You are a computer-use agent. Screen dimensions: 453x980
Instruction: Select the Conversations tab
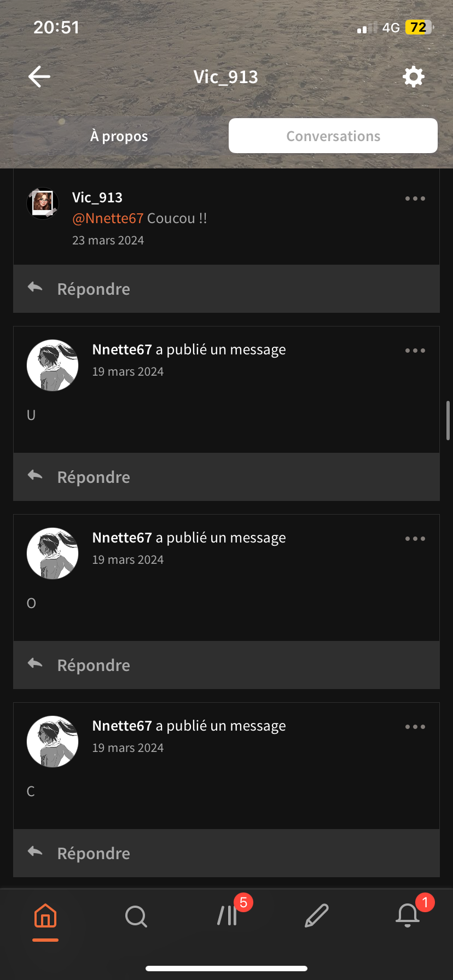pos(333,136)
